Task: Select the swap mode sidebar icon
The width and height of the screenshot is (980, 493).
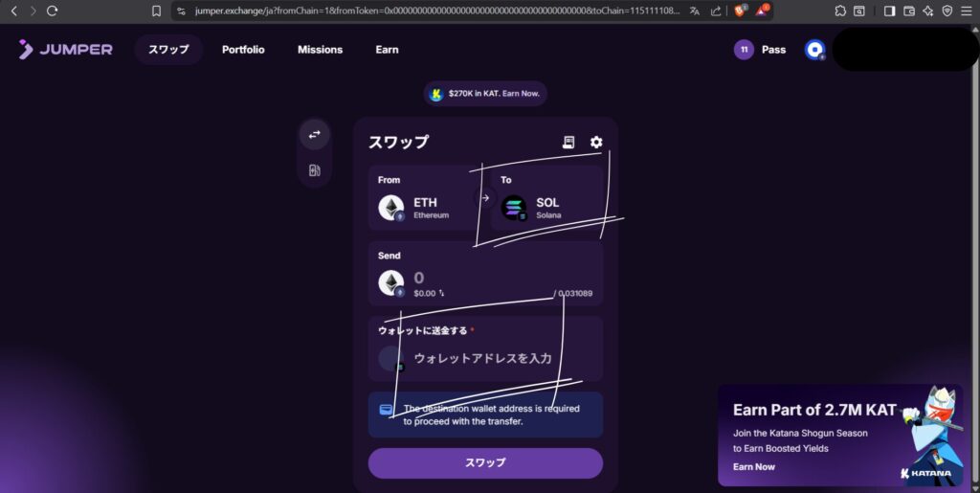Action: 314,134
